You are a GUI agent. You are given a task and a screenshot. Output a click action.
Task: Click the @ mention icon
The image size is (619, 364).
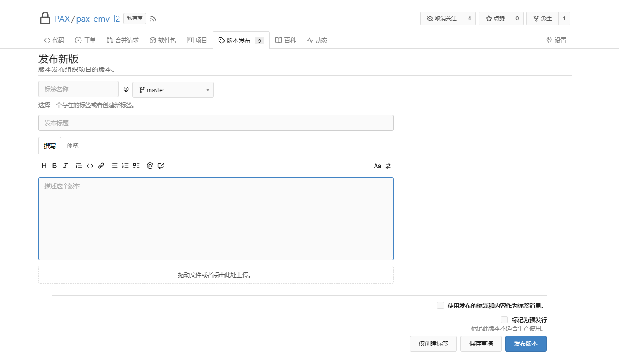(x=150, y=166)
